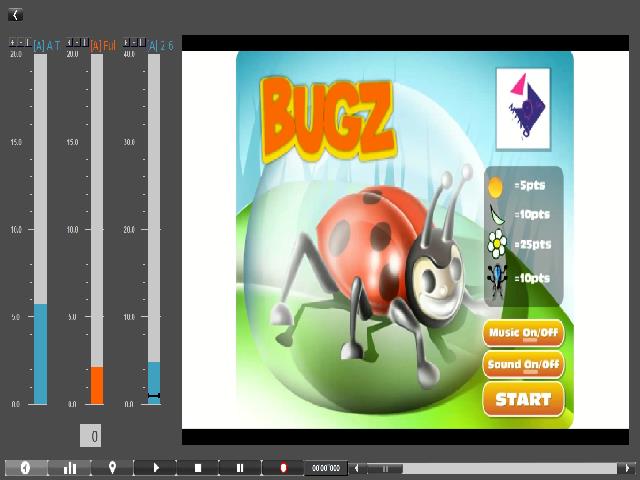The image size is (640, 480).
Task: Pause the playback
Action: [x=240, y=468]
